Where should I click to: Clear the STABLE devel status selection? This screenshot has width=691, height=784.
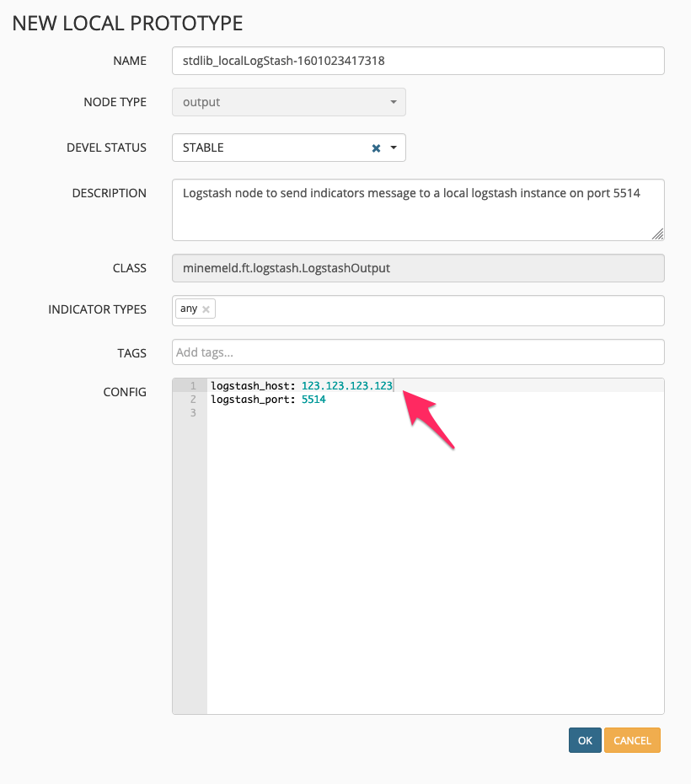[376, 148]
